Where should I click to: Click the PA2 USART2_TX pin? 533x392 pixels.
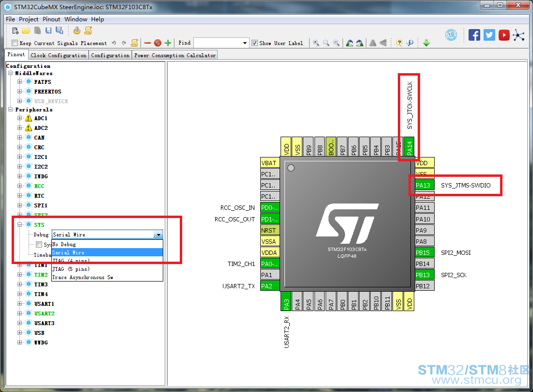[270, 286]
